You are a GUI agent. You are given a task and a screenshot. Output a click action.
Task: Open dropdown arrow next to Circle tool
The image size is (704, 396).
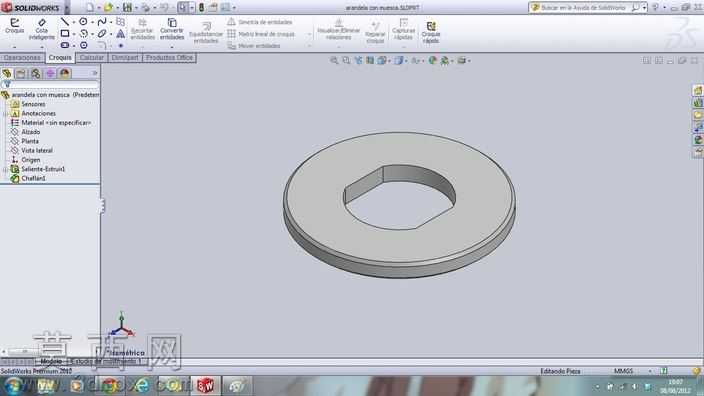click(92, 22)
